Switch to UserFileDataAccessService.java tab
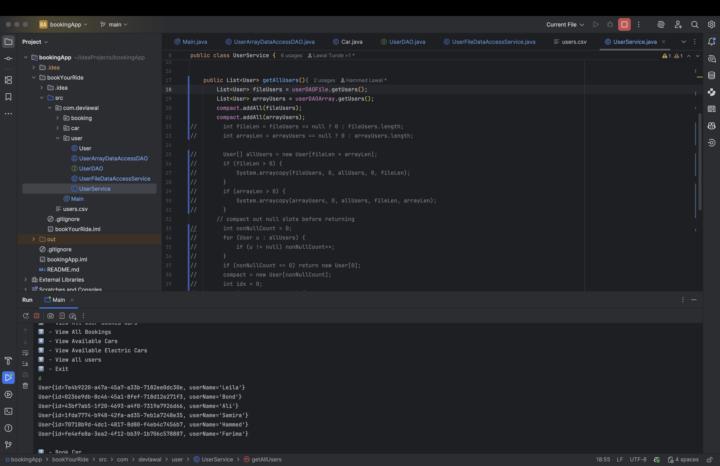Screen dimensions: 720x466 pyautogui.click(x=489, y=42)
